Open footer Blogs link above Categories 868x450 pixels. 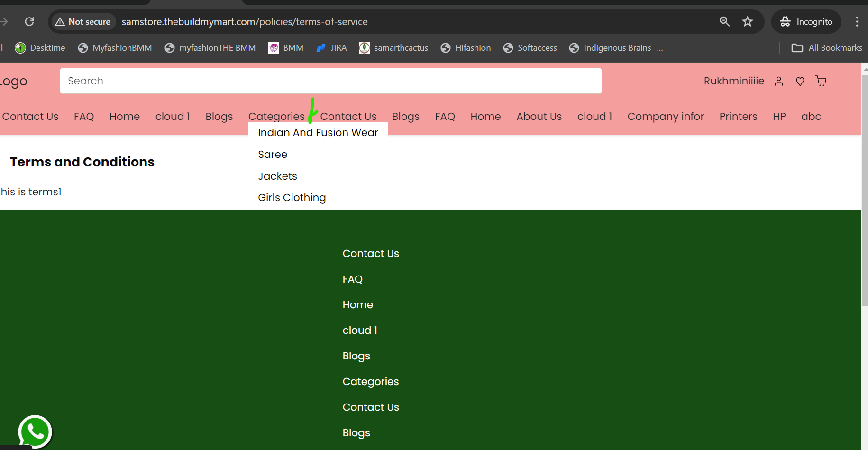coord(356,356)
